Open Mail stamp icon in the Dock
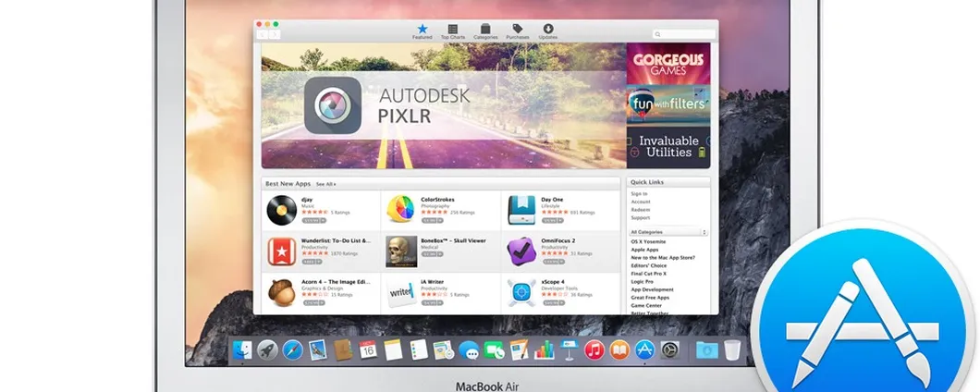The width and height of the screenshot is (980, 392). click(317, 349)
